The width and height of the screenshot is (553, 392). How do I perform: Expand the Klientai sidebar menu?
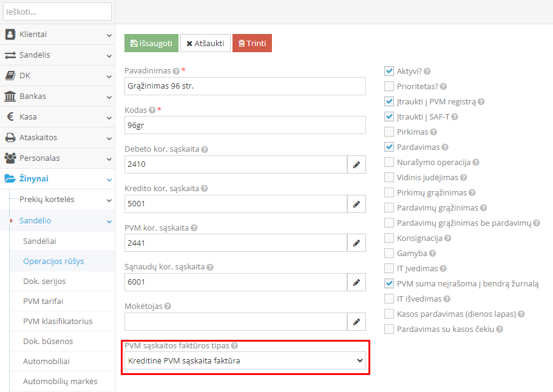(57, 35)
